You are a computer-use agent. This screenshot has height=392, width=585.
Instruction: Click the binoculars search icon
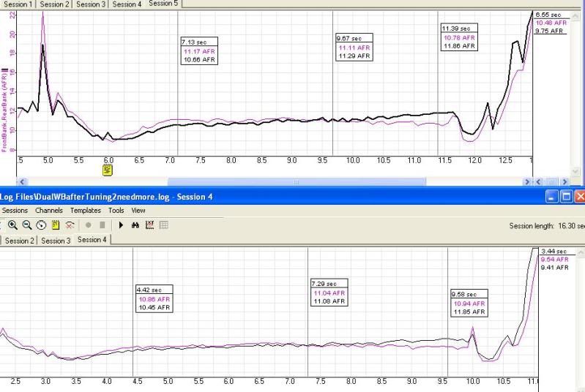pyautogui.click(x=135, y=225)
